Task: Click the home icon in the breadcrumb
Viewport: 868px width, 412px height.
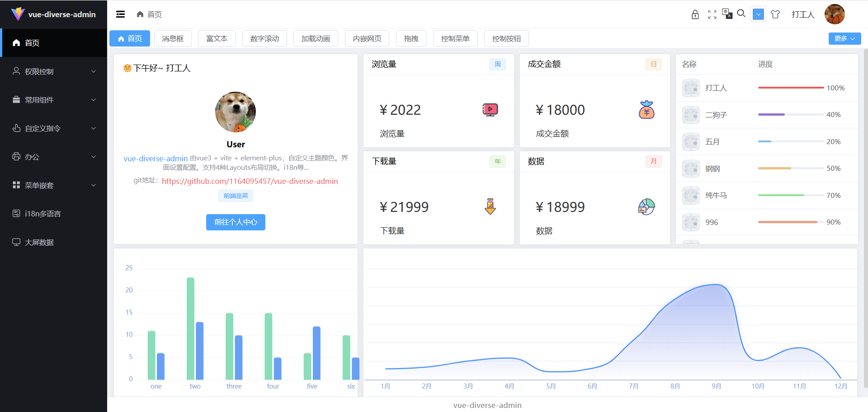Action: pos(140,14)
